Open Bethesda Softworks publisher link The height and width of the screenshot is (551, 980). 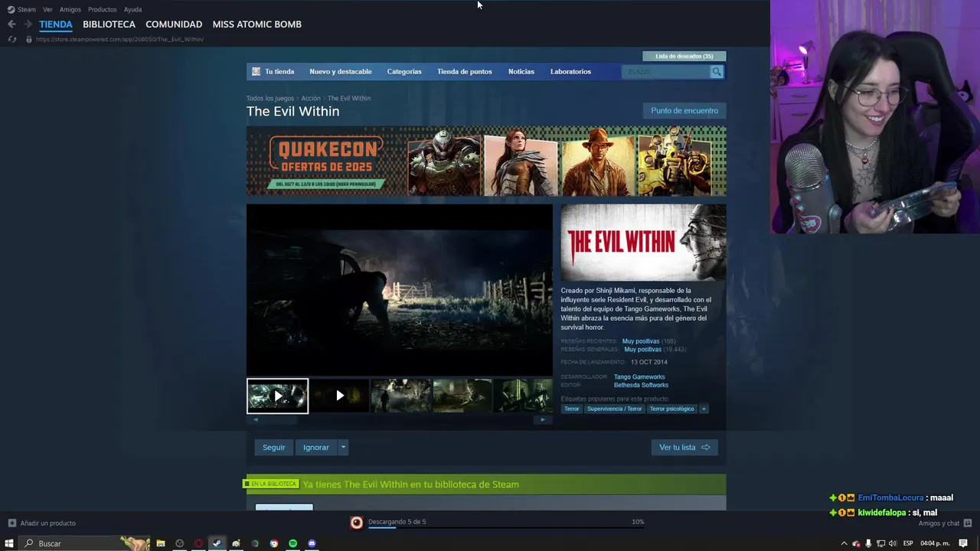641,385
